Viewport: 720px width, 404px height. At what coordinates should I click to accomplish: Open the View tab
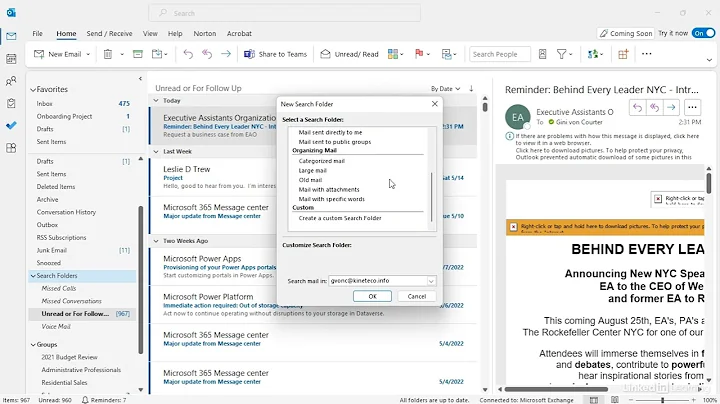pyautogui.click(x=150, y=34)
